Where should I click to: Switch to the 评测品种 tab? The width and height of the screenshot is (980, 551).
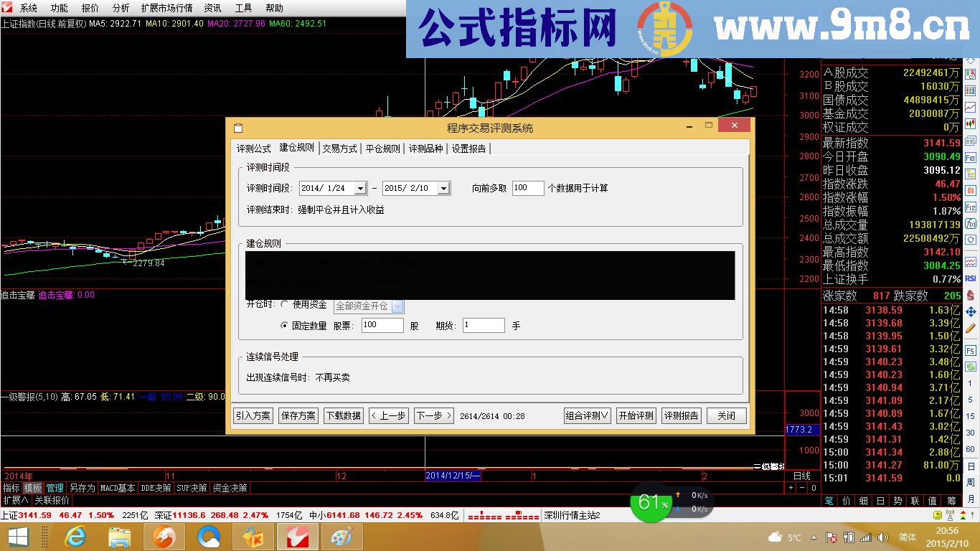(426, 149)
